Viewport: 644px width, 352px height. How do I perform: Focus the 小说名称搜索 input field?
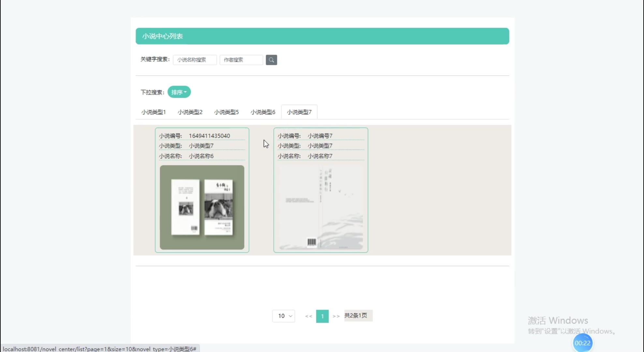point(195,60)
